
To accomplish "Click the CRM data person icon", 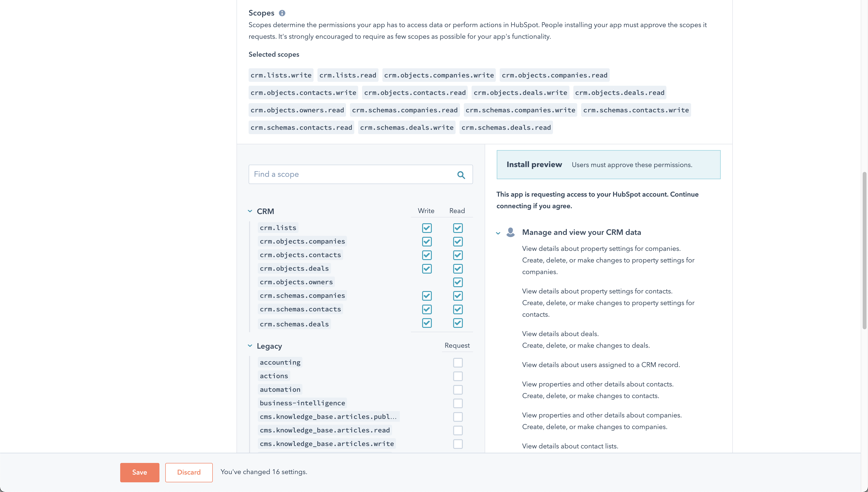I will (511, 232).
